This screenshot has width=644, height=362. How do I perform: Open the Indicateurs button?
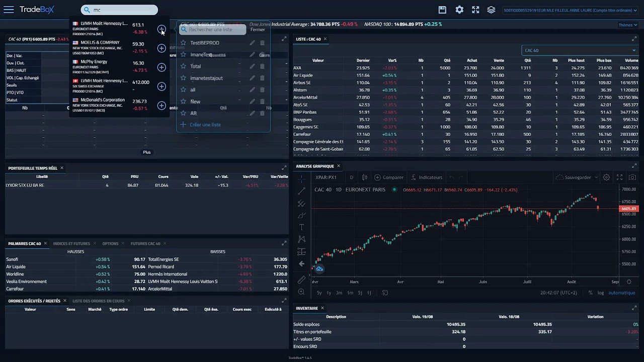point(427,177)
